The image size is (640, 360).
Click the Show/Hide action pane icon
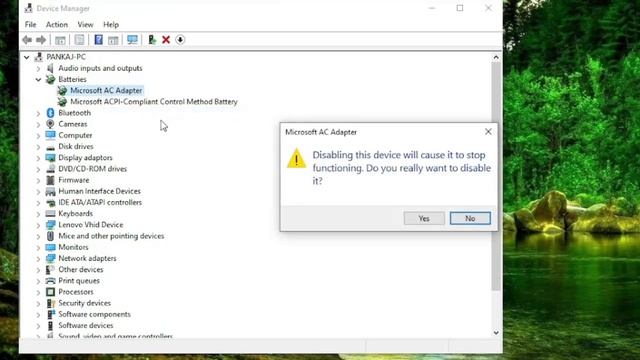[x=113, y=40]
